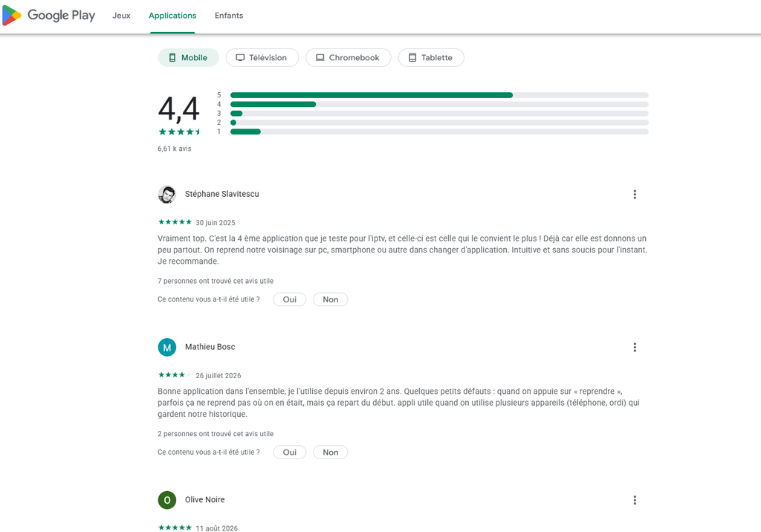Click the 5-star rating distribution bar
This screenshot has height=532, width=761.
click(439, 95)
